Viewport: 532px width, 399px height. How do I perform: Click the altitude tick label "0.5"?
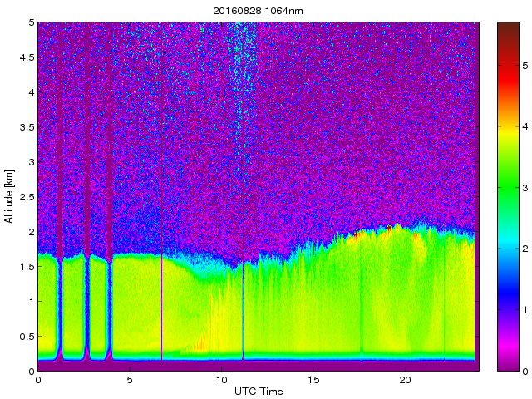click(x=27, y=336)
